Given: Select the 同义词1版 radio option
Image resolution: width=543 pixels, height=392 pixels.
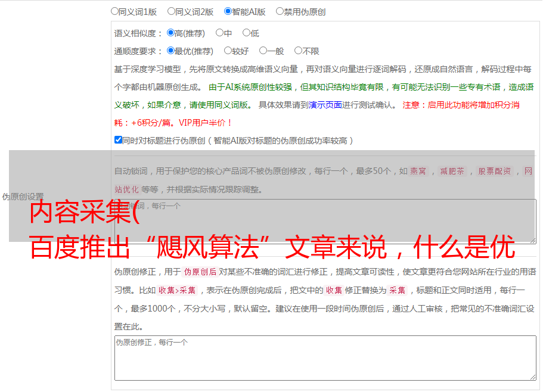Looking at the screenshot, I should click(x=114, y=11).
